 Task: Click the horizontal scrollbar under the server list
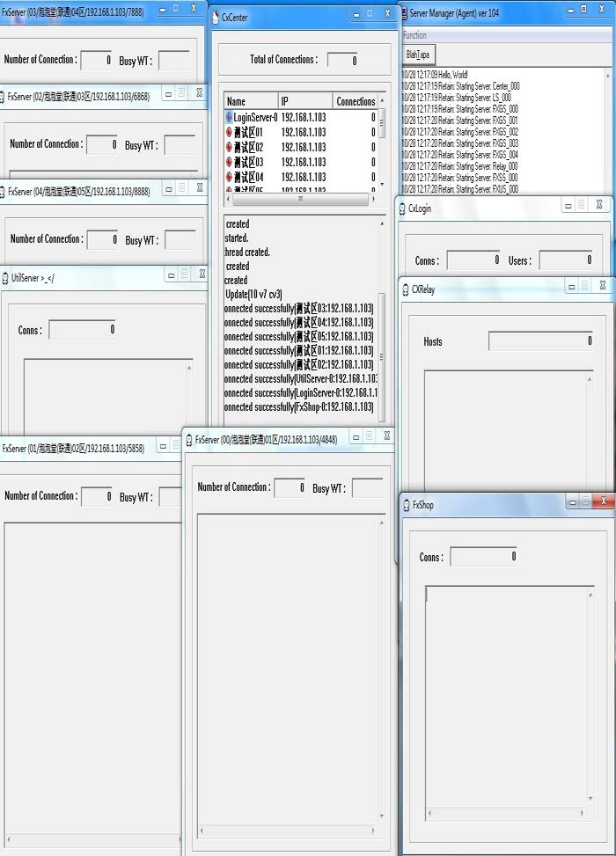[300, 199]
